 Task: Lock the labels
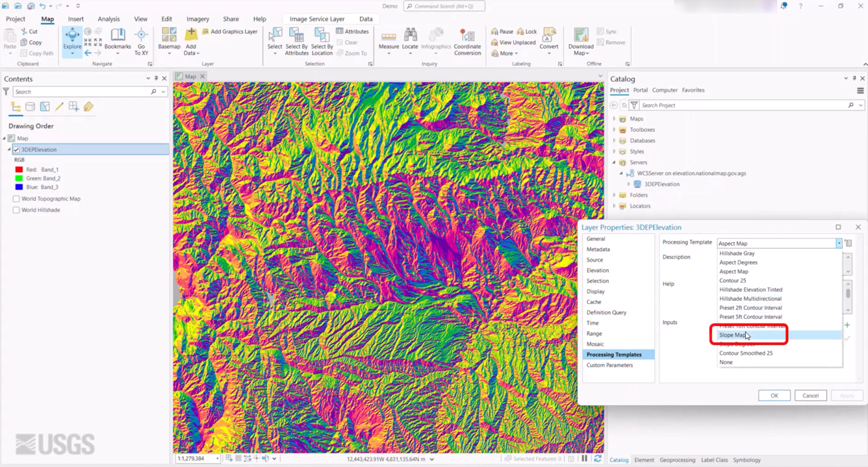pos(527,31)
